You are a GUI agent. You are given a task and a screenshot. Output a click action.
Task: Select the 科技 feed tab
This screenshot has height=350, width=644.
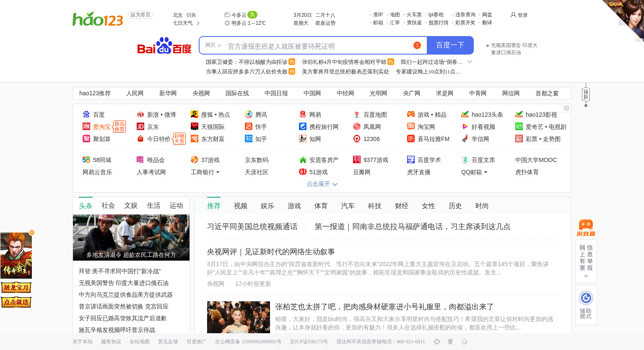[x=375, y=206]
